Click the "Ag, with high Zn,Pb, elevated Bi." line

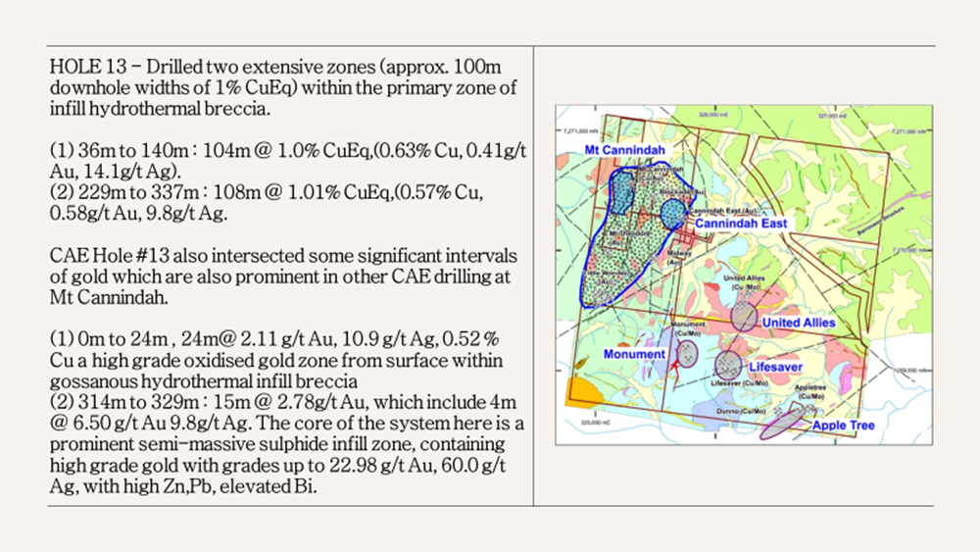pyautogui.click(x=183, y=486)
